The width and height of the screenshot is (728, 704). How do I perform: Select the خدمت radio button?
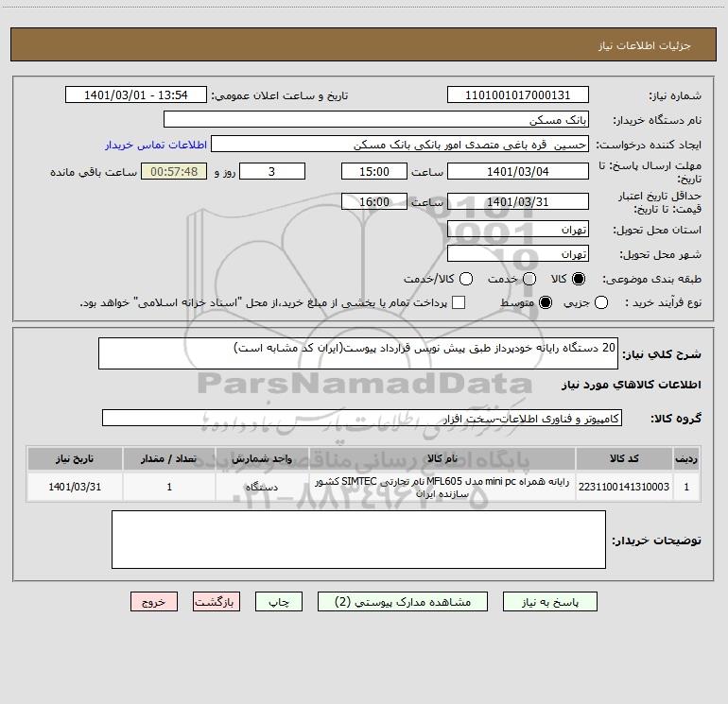pyautogui.click(x=529, y=279)
